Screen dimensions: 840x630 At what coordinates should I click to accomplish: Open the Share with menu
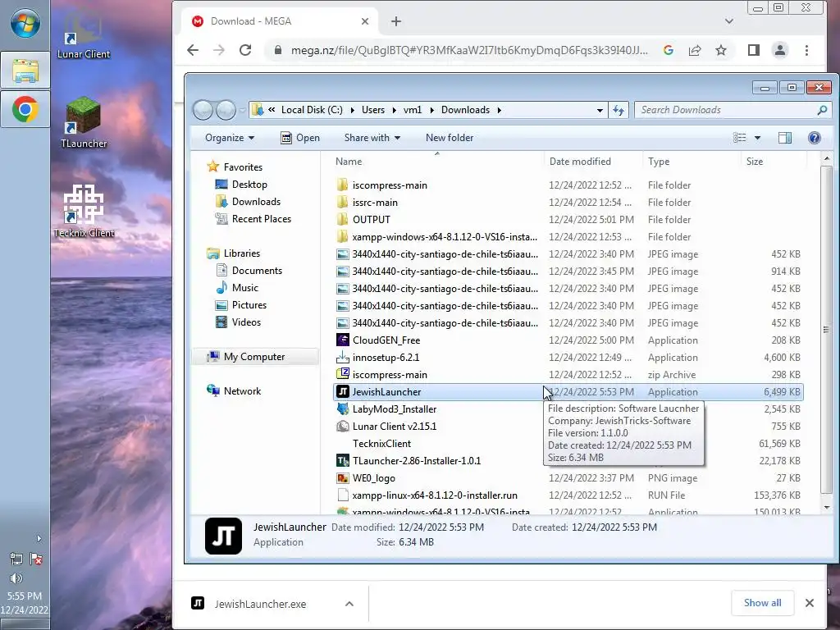372,138
